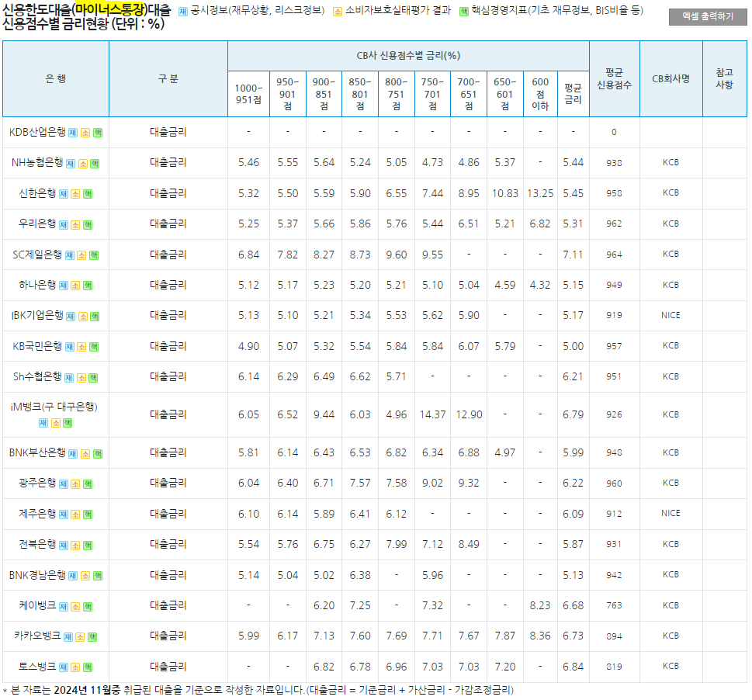Click 재 icon next to SC제일은행
The width and height of the screenshot is (752, 700).
(x=70, y=254)
